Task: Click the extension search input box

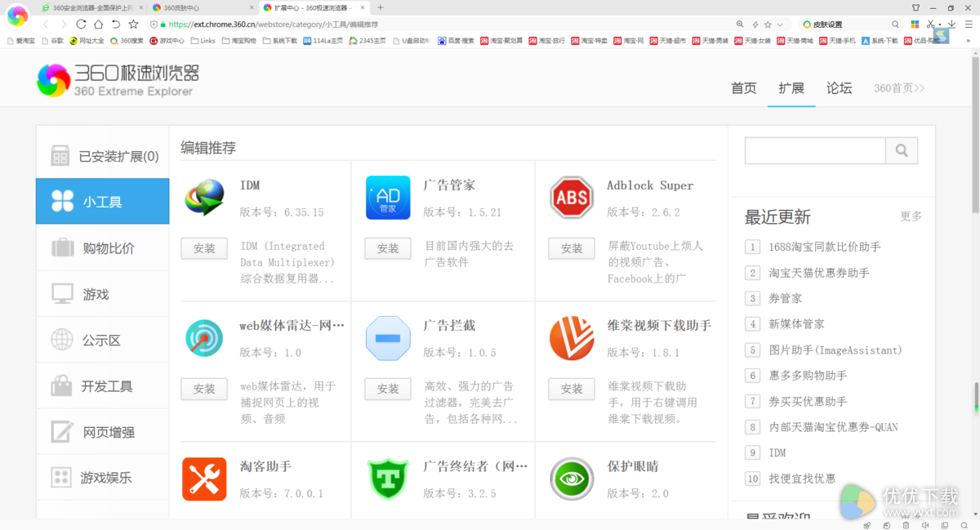Action: pos(815,150)
